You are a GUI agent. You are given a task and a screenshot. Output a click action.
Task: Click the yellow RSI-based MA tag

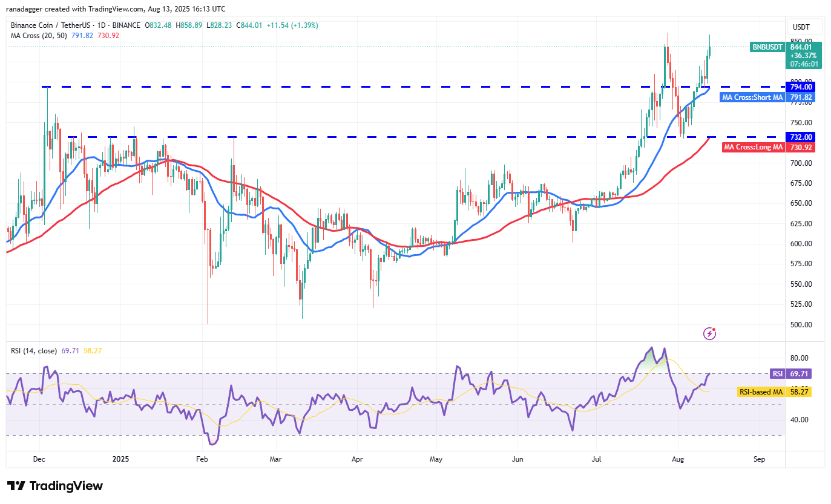760,392
